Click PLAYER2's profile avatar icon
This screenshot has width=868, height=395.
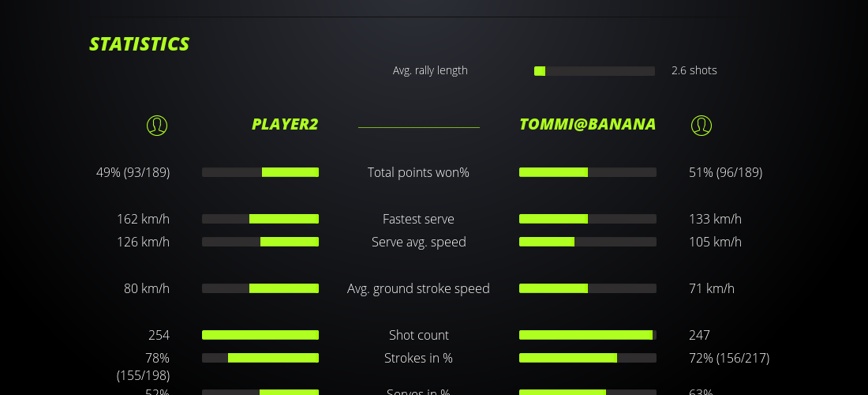pos(157,125)
